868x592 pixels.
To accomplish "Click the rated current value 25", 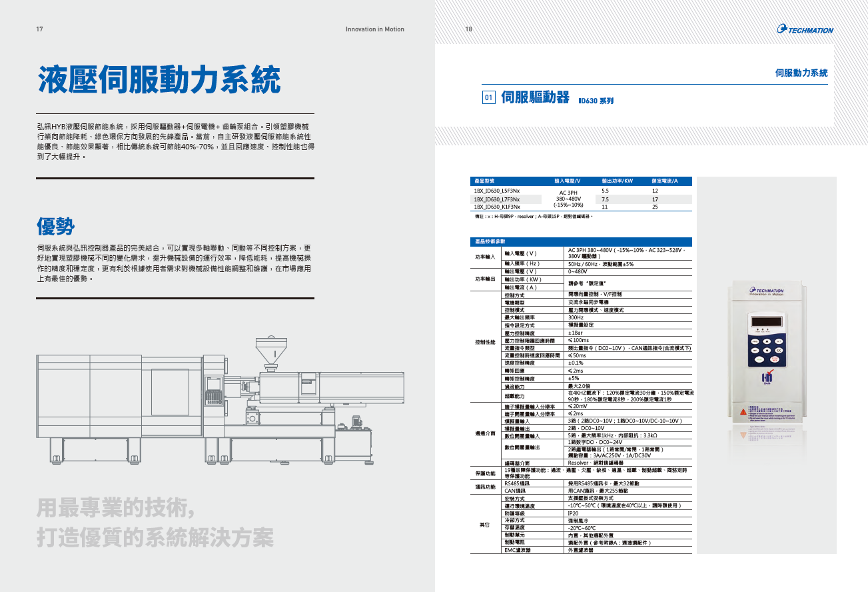I will (655, 207).
